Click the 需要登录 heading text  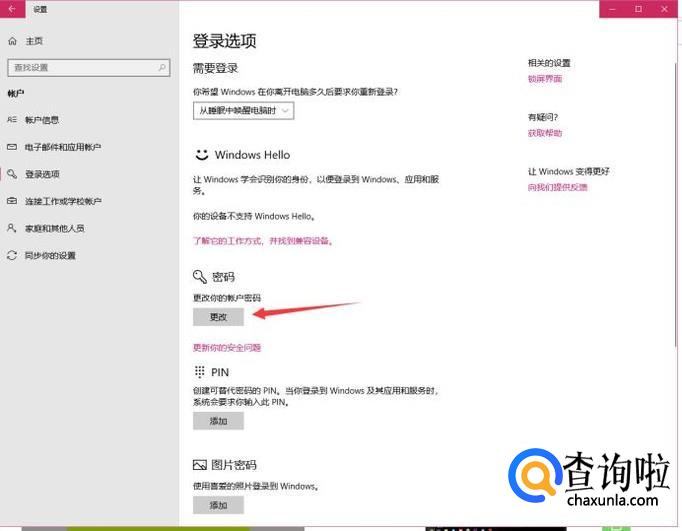[215, 68]
